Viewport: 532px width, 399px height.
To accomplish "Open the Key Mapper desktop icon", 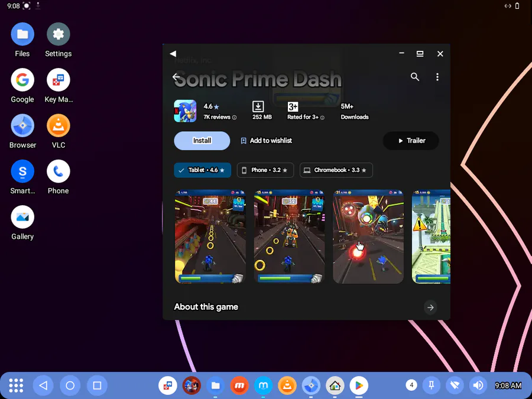I will 59,80.
